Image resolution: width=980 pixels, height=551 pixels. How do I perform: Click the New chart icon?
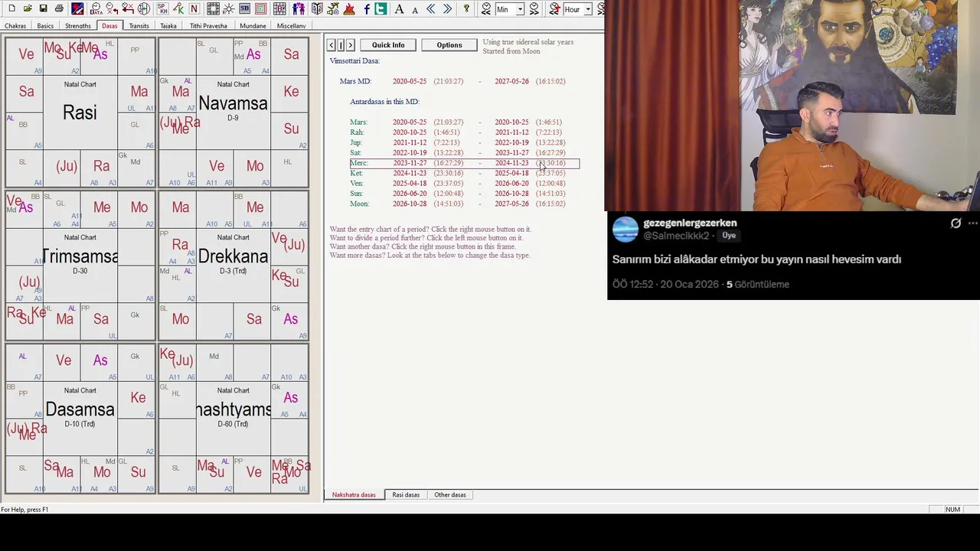tap(11, 8)
